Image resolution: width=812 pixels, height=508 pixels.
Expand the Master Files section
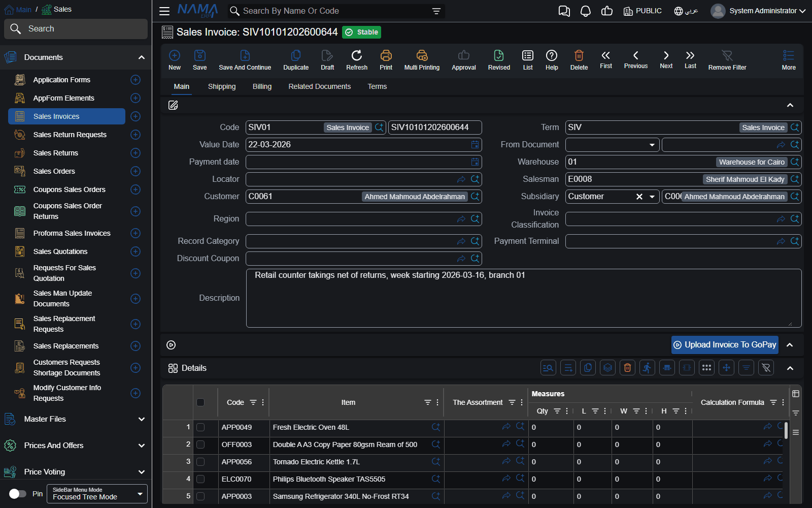click(75, 419)
